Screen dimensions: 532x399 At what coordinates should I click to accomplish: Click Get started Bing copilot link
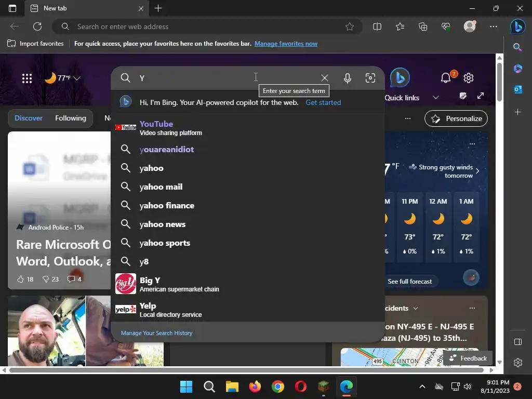(x=323, y=102)
